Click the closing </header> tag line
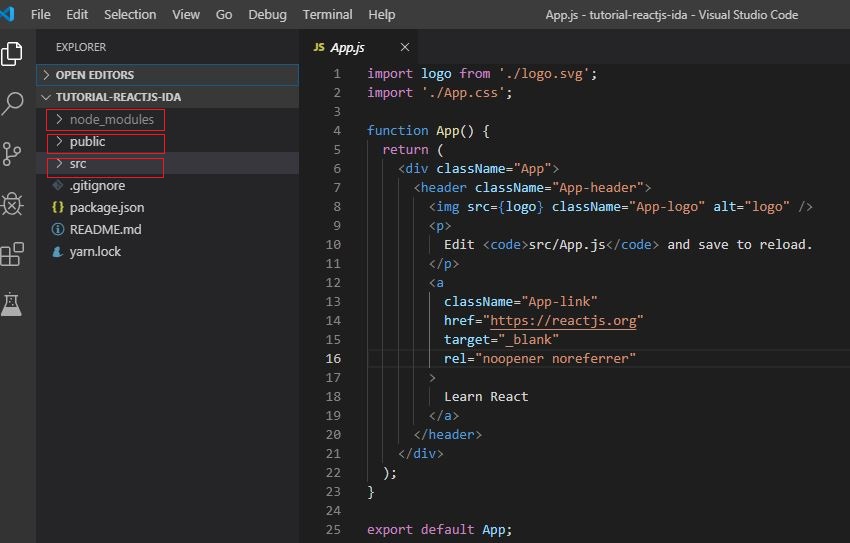Screen dimensions: 850x543 [447, 435]
